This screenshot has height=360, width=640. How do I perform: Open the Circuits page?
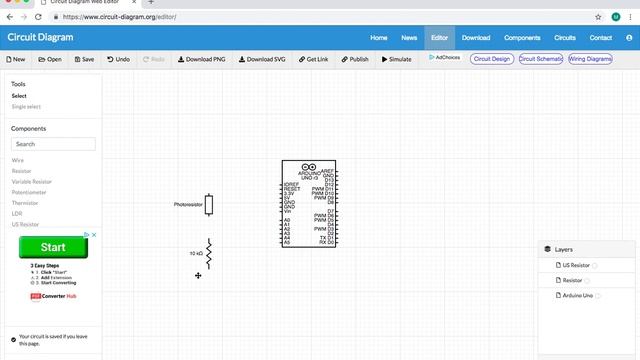pyautogui.click(x=565, y=38)
